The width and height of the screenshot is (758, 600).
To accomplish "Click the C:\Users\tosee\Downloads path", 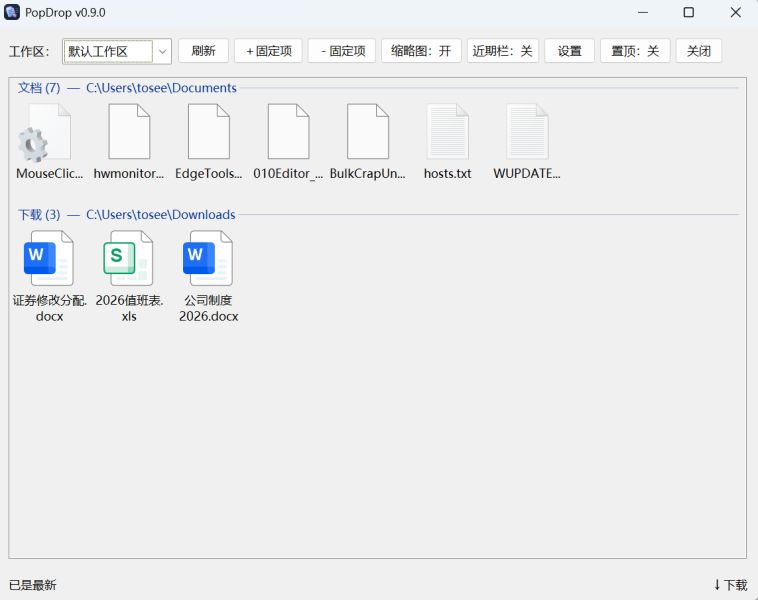I will tap(160, 215).
